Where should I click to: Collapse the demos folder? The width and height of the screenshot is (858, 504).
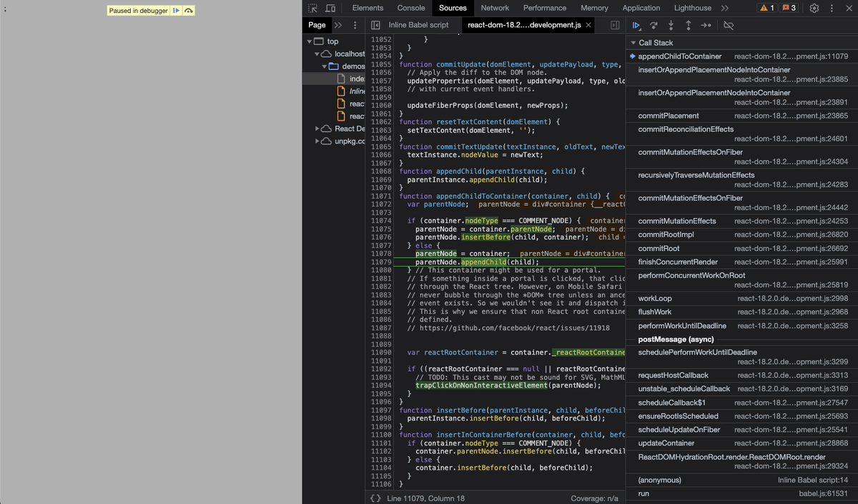point(325,66)
